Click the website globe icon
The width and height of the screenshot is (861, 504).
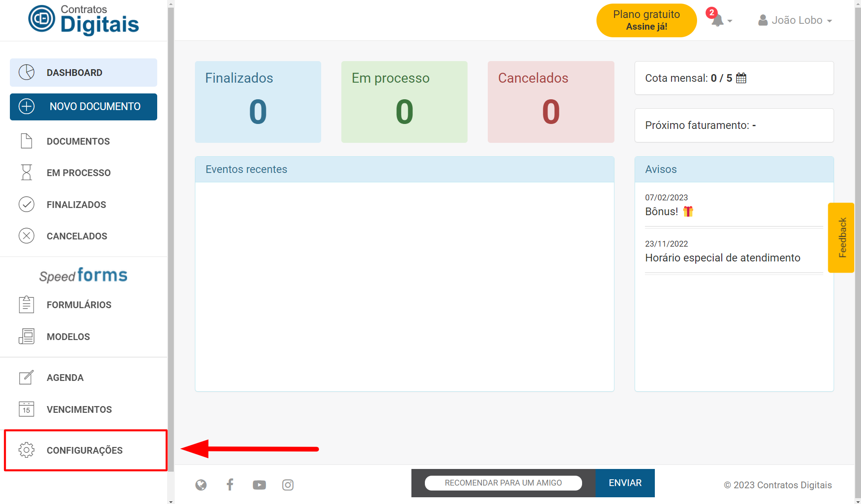[201, 485]
